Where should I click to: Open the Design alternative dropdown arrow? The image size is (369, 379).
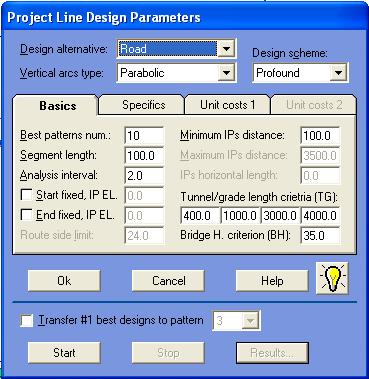226,49
